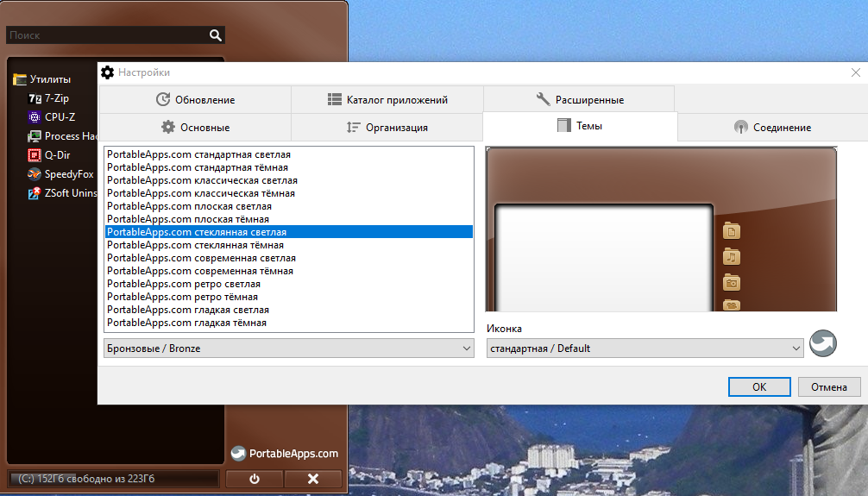This screenshot has width=868, height=496.
Task: Switch to the Обновление tab
Action: pos(195,100)
